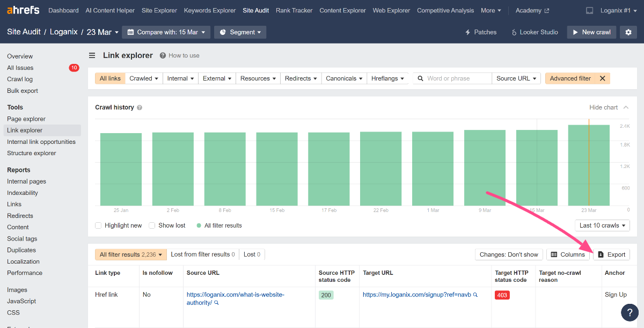The image size is (644, 328).
Task: Open the my.loganix.com signup target link
Action: [417, 295]
